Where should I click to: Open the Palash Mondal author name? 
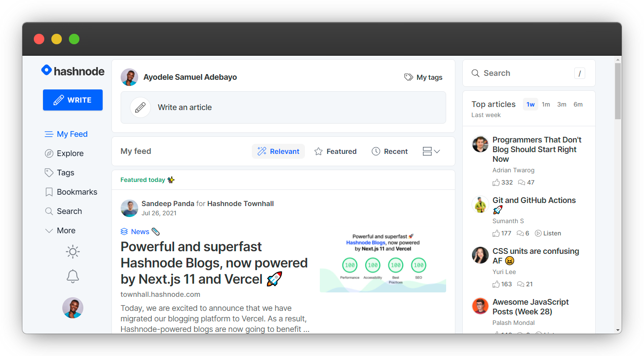pyautogui.click(x=514, y=323)
